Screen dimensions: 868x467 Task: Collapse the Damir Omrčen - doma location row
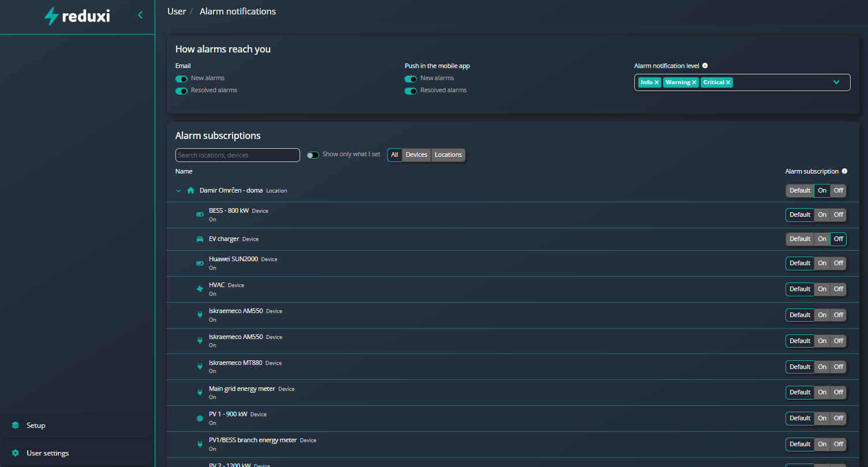point(178,191)
